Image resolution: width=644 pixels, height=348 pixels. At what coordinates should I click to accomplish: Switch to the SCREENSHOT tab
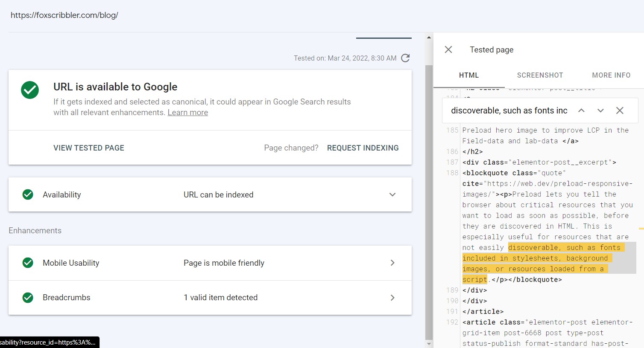pyautogui.click(x=540, y=75)
